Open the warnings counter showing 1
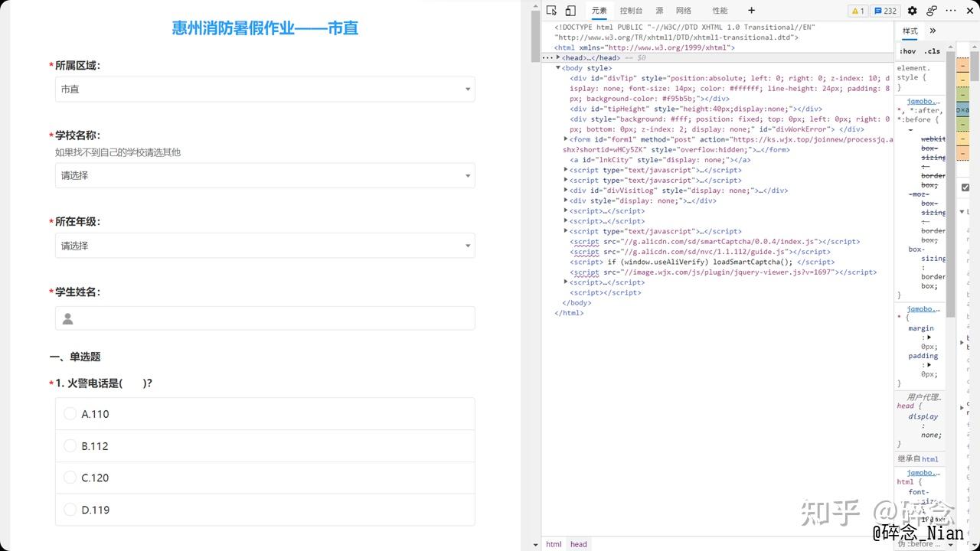The width and height of the screenshot is (980, 551). [x=857, y=11]
